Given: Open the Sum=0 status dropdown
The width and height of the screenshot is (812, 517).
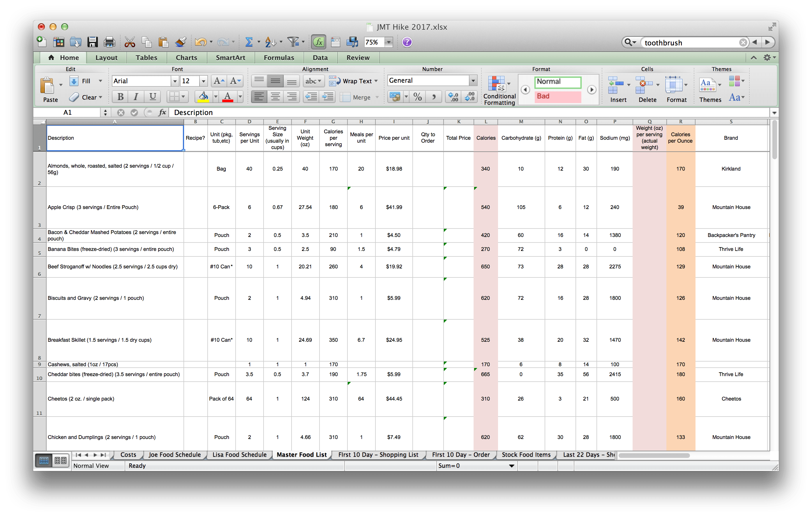Looking at the screenshot, I should click(x=511, y=466).
